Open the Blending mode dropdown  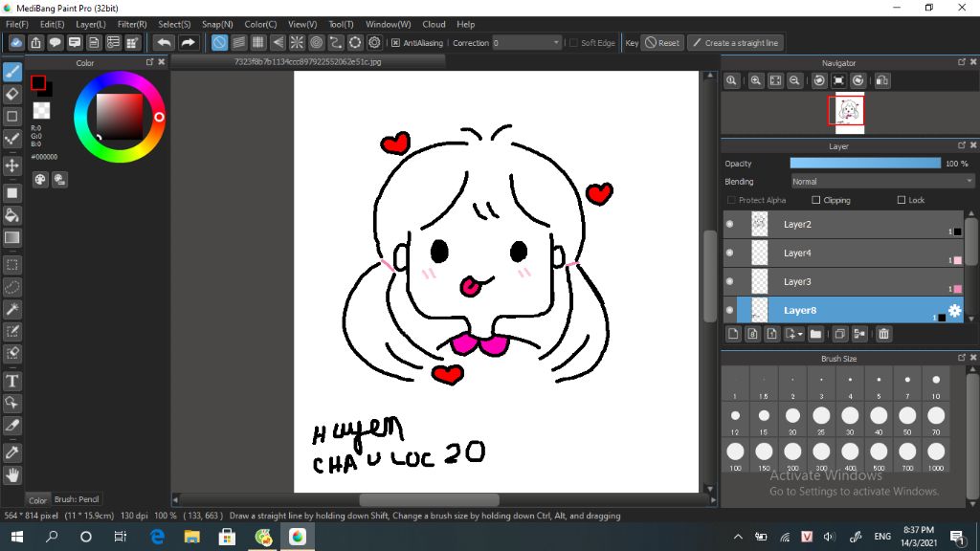point(881,182)
